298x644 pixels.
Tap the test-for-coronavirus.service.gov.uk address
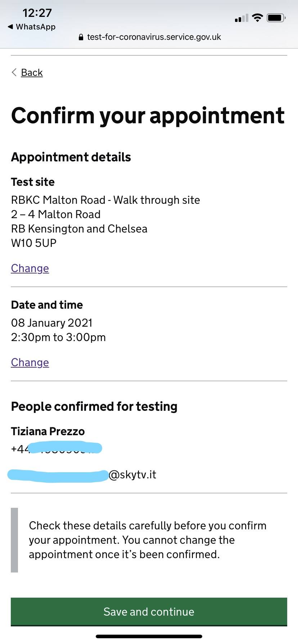coord(154,37)
